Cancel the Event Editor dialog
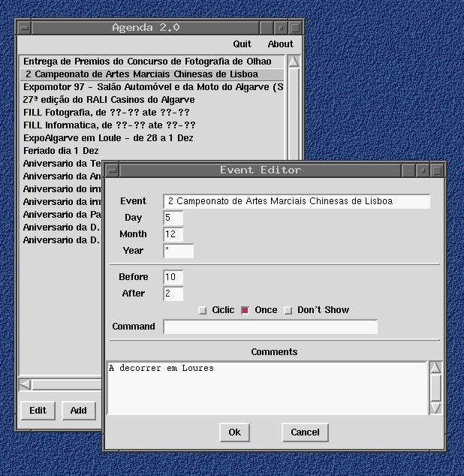The width and height of the screenshot is (464, 476). [x=305, y=432]
